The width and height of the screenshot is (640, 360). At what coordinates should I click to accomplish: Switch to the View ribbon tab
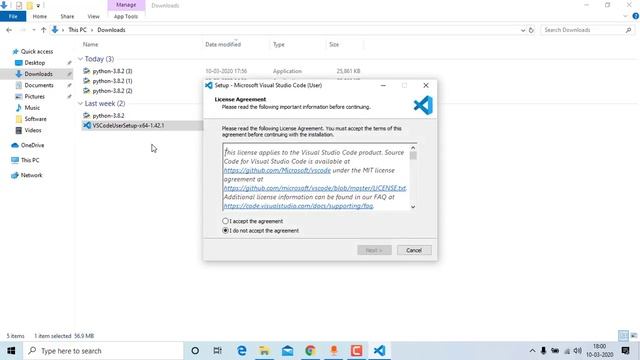93,16
